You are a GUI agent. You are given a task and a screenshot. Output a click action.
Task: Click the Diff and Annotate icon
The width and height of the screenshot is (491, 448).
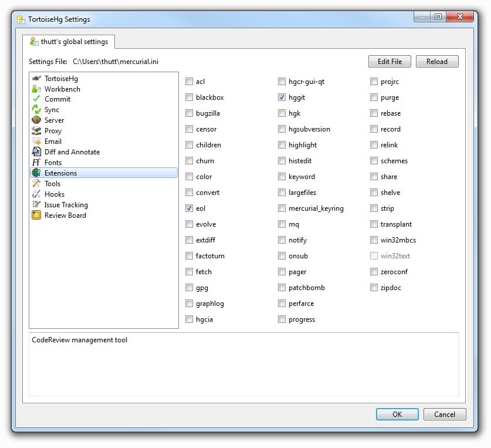36,151
